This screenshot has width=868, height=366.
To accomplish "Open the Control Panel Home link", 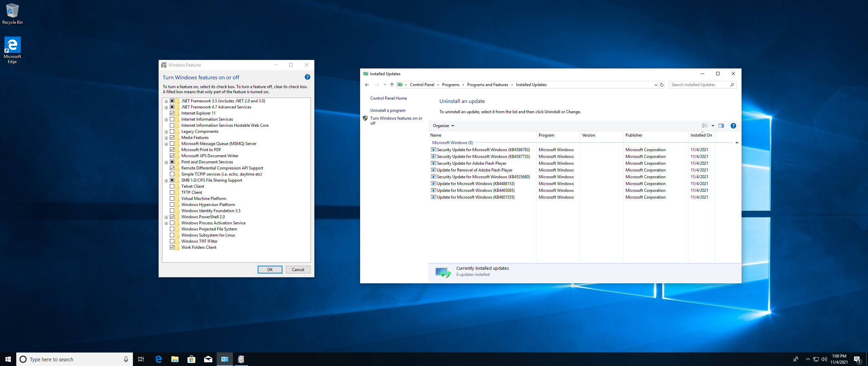I will (389, 98).
